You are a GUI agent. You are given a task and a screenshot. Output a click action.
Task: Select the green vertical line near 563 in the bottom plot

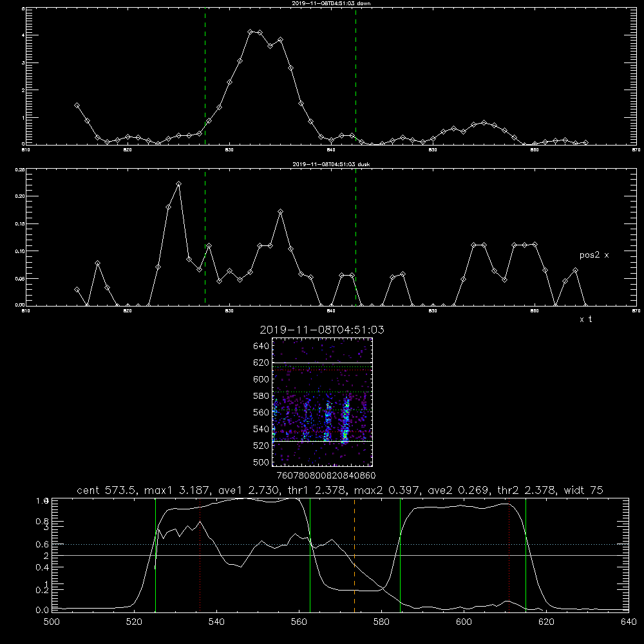pos(310,555)
